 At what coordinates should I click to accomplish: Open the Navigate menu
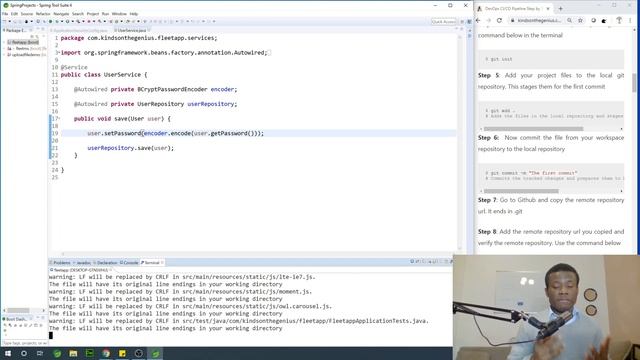click(x=61, y=14)
